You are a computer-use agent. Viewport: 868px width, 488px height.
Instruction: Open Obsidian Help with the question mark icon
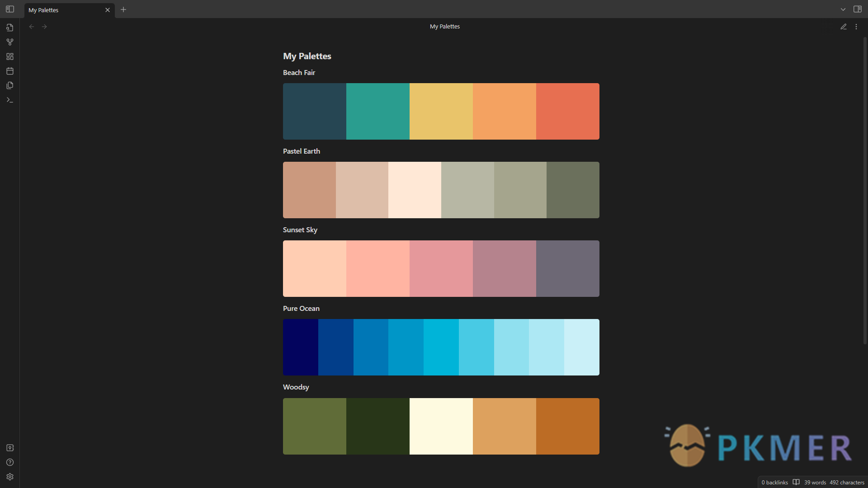(10, 462)
